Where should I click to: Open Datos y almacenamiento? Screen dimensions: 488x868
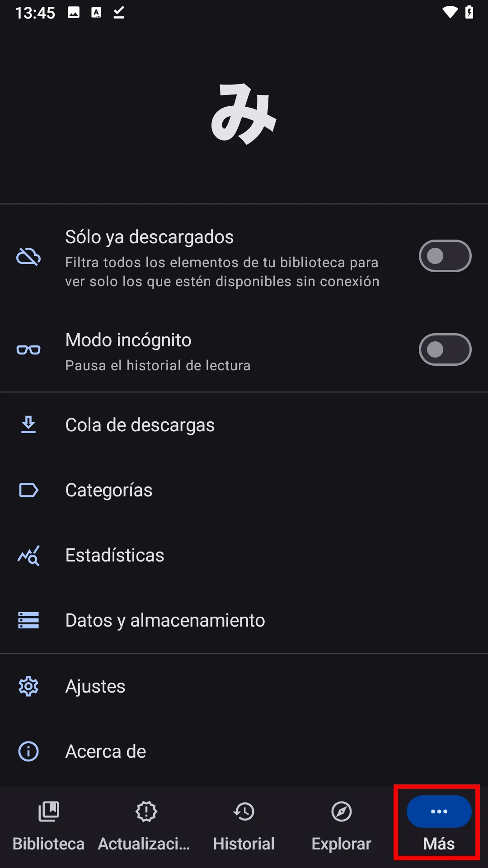[x=165, y=620]
